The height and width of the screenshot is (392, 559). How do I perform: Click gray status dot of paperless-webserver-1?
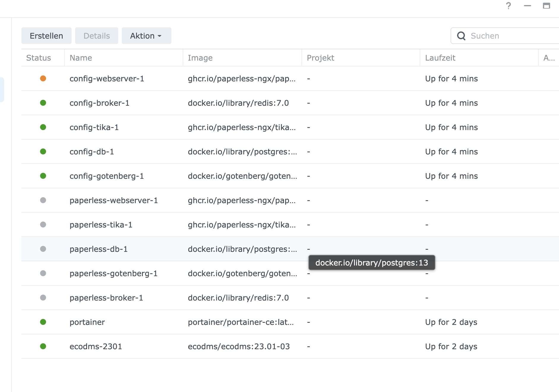[x=43, y=200]
